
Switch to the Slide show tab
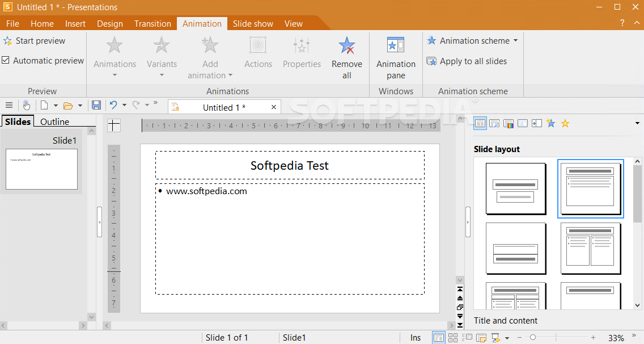click(x=253, y=24)
